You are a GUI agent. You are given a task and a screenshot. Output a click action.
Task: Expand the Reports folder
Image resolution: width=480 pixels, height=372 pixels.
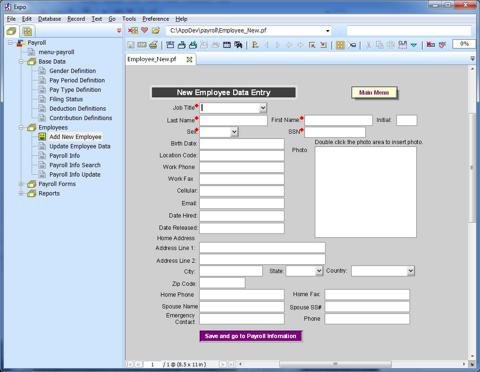point(21,193)
